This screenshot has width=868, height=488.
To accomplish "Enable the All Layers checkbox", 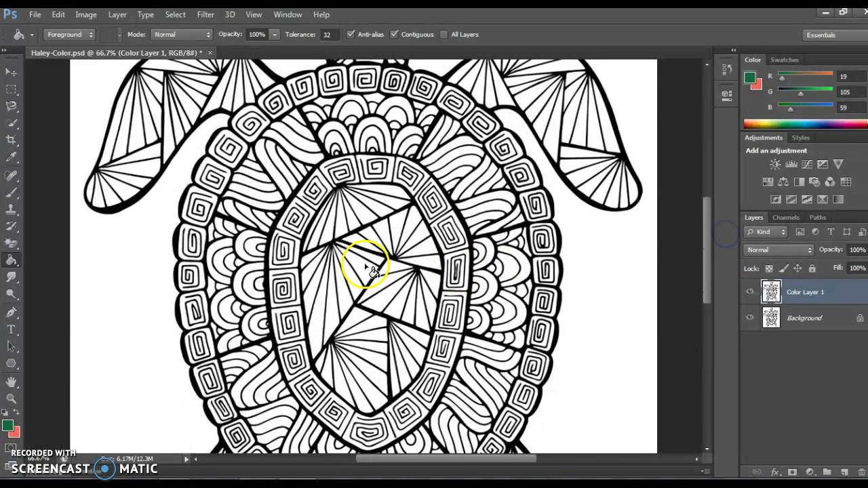I will point(444,35).
